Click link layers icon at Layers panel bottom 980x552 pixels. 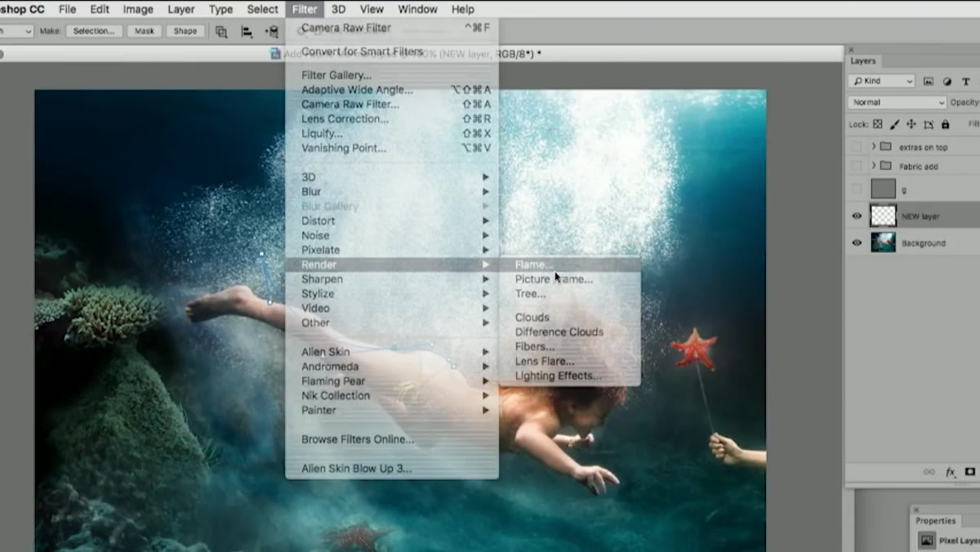tap(929, 472)
